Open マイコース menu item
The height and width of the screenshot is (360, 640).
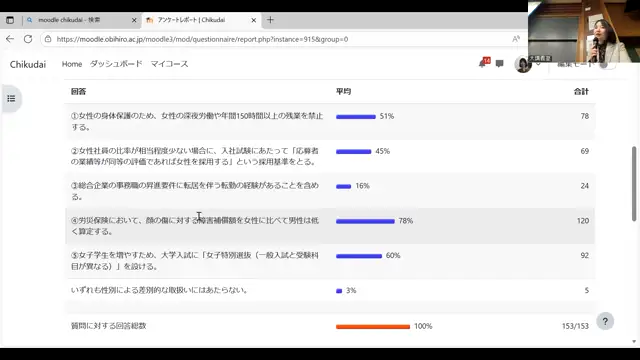pyautogui.click(x=169, y=64)
